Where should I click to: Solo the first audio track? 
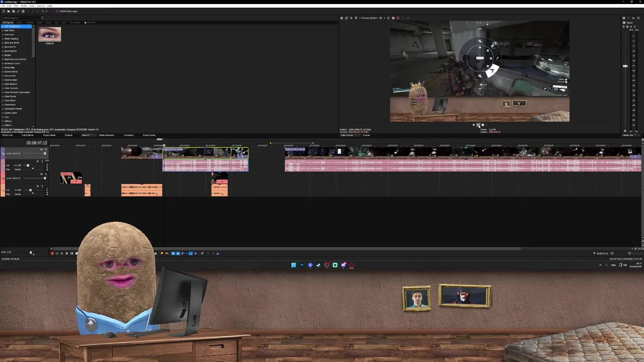(x=42, y=161)
